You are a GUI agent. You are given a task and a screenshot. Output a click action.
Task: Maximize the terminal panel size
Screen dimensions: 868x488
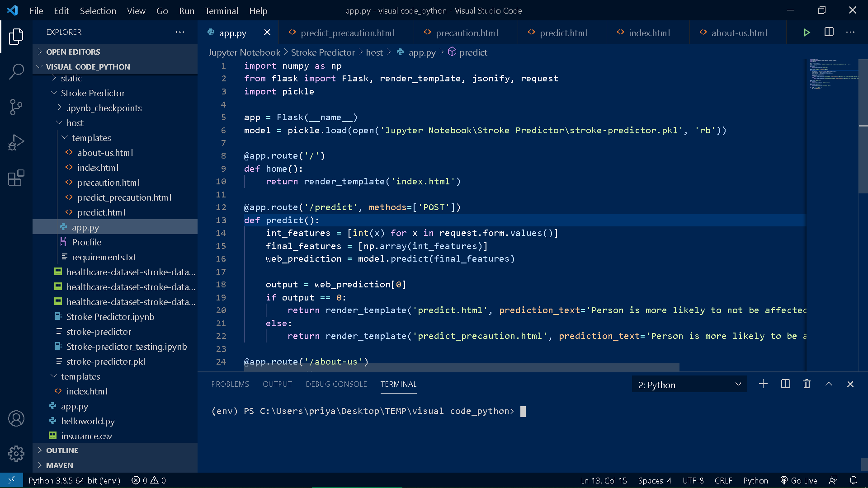click(829, 384)
